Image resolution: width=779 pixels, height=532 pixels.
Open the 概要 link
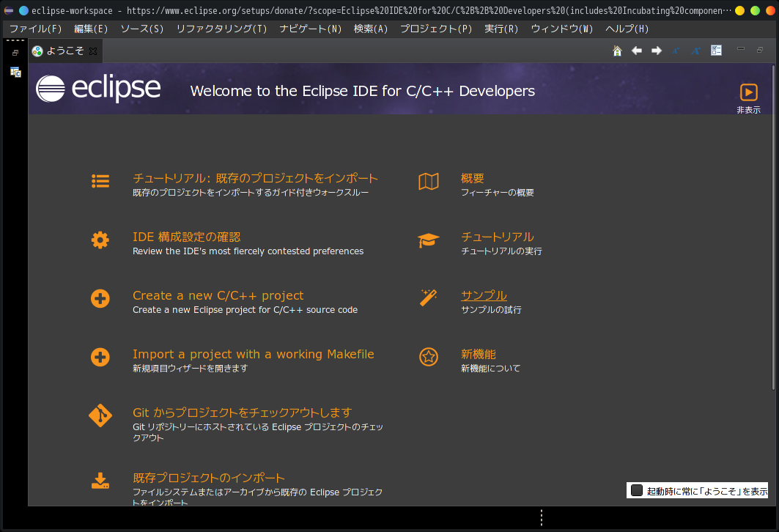473,178
